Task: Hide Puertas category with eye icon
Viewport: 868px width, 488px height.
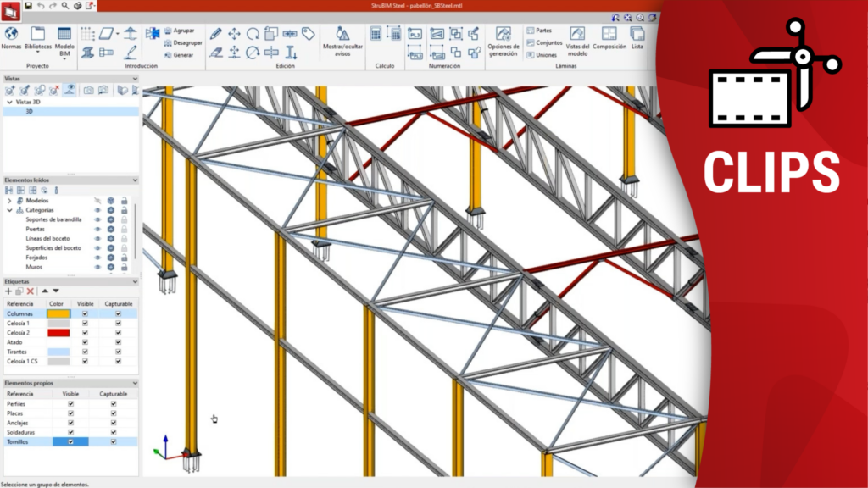Action: [97, 229]
